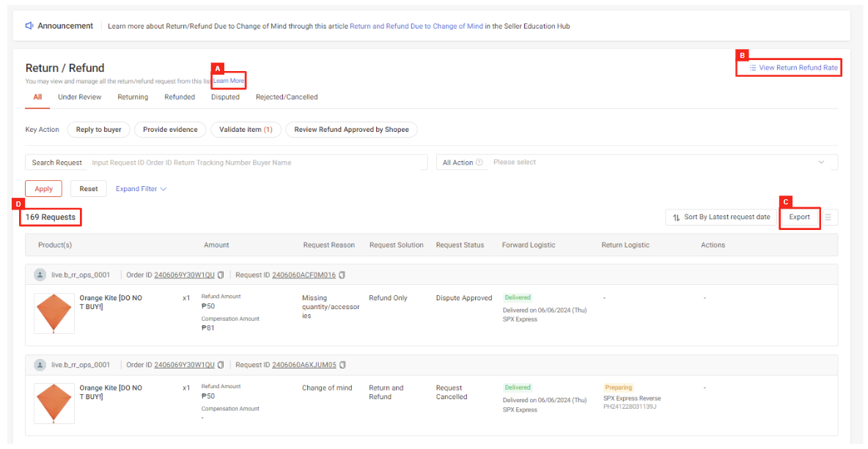Click the Apply button

pos(43,188)
